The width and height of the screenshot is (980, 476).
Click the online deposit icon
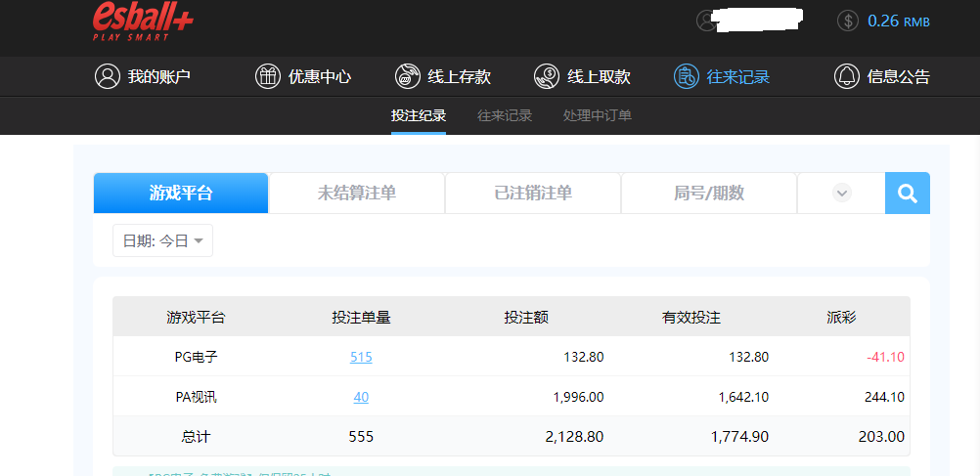pyautogui.click(x=407, y=76)
